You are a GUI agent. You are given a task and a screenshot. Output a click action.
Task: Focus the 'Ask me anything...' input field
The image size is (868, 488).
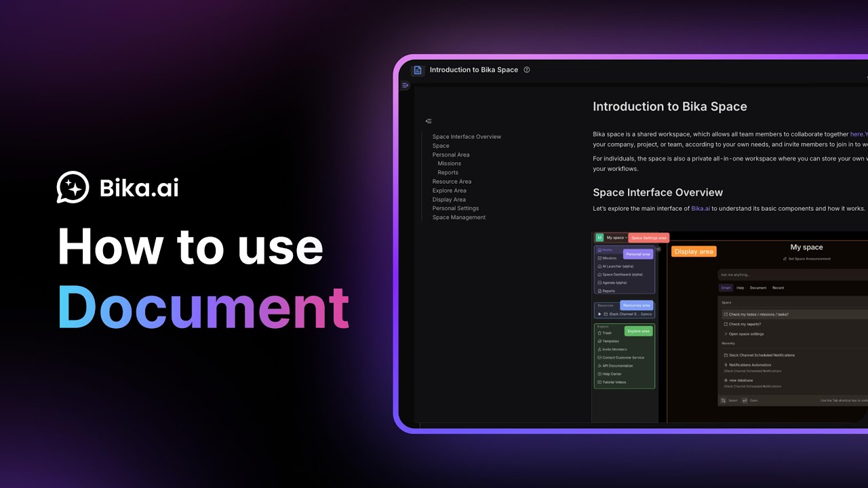click(793, 275)
